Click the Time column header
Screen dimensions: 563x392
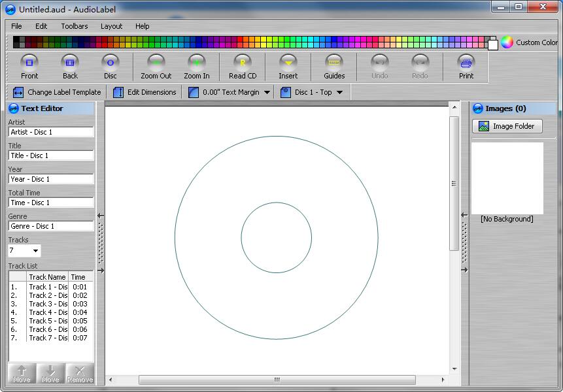[x=81, y=277]
